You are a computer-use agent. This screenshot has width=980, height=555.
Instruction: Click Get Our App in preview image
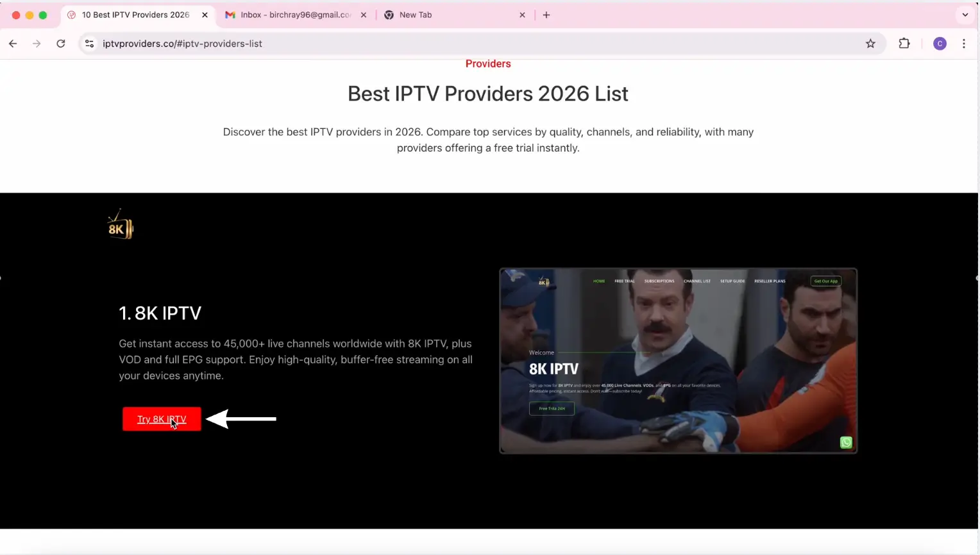[x=825, y=281]
